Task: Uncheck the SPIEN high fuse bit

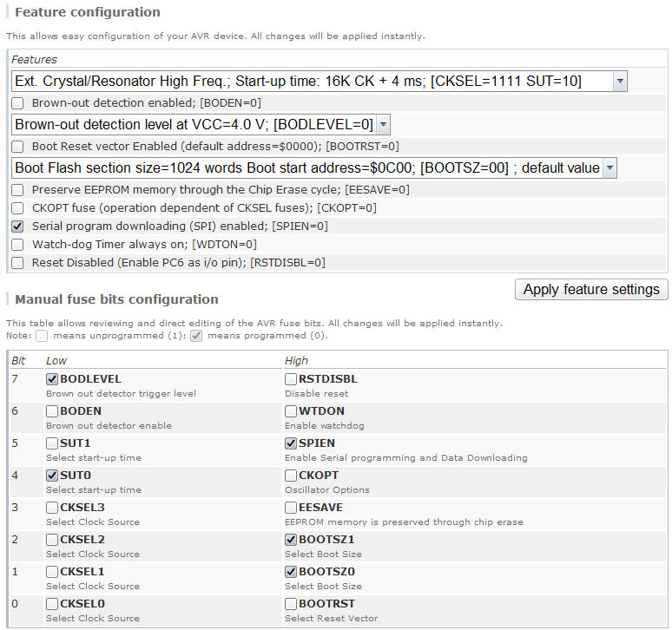Action: point(291,443)
